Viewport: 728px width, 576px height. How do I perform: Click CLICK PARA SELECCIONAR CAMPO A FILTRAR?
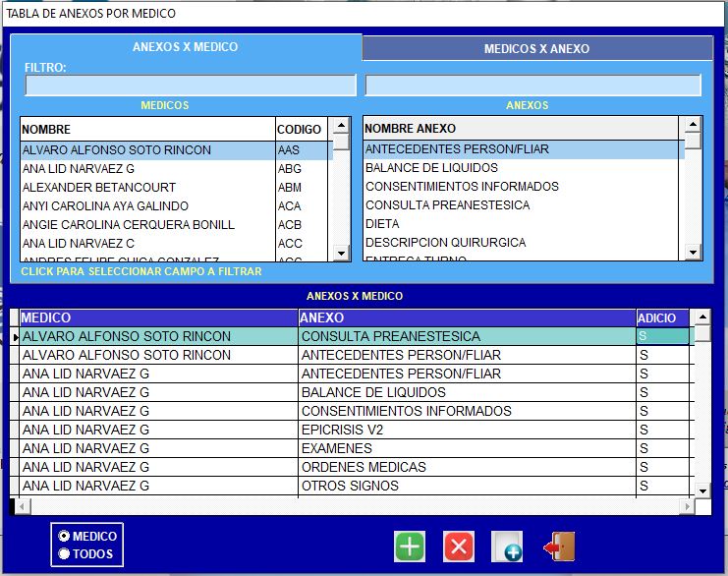141,271
